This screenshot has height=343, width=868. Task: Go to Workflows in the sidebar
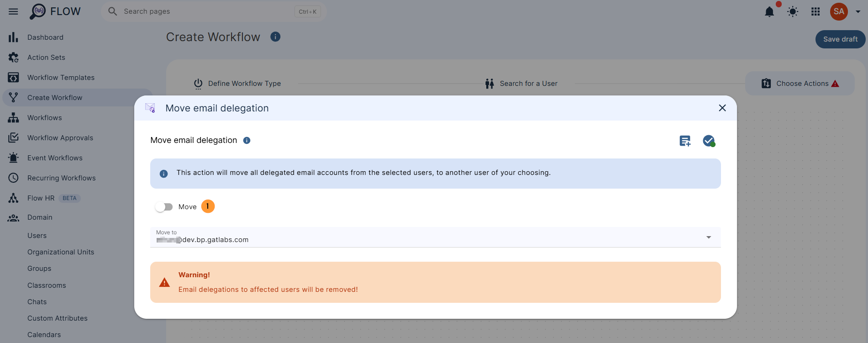pyautogui.click(x=45, y=118)
